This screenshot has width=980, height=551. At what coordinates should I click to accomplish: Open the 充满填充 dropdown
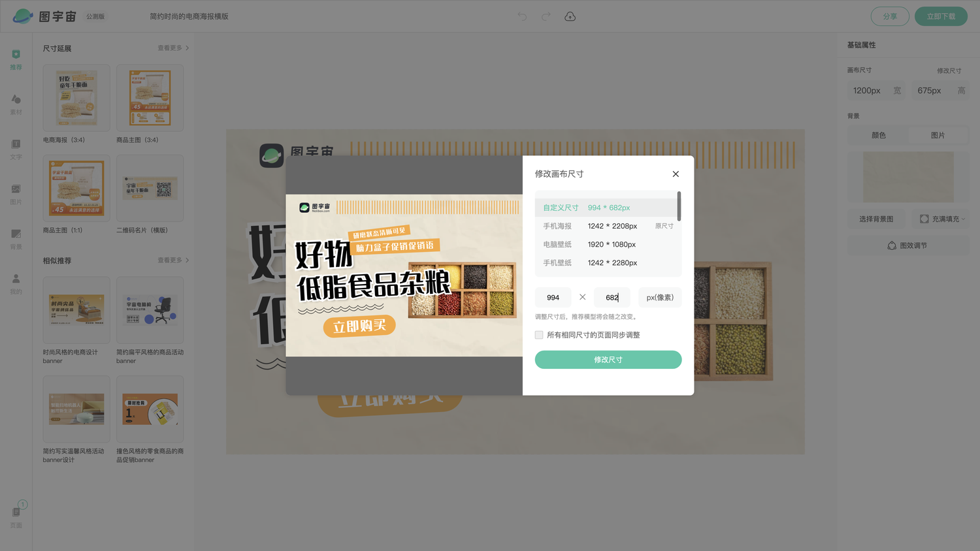(x=942, y=219)
